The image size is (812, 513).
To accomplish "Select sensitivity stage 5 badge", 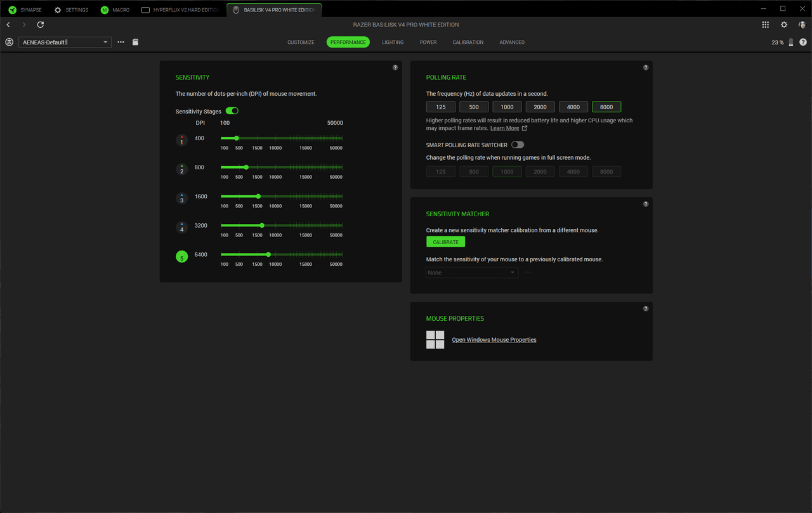I will [182, 257].
